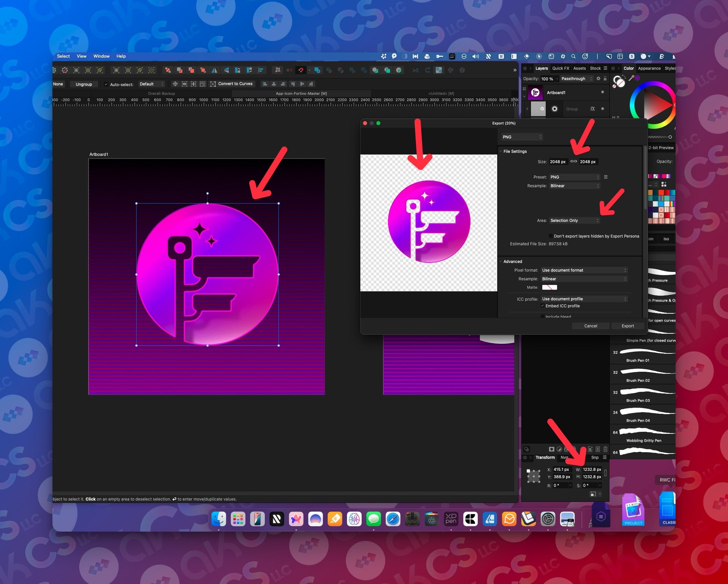The height and width of the screenshot is (584, 728).
Task: Click the Cancel button in Export dialog
Action: tap(590, 326)
